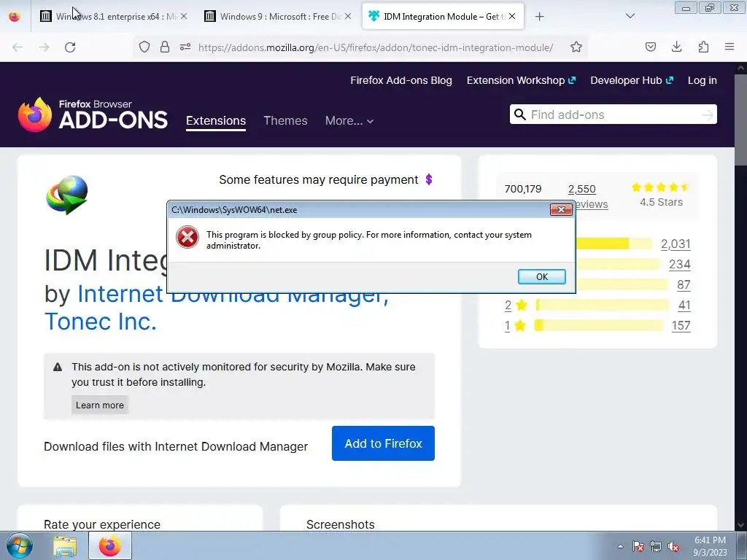Open the Themes section
The image size is (747, 560).
point(285,120)
